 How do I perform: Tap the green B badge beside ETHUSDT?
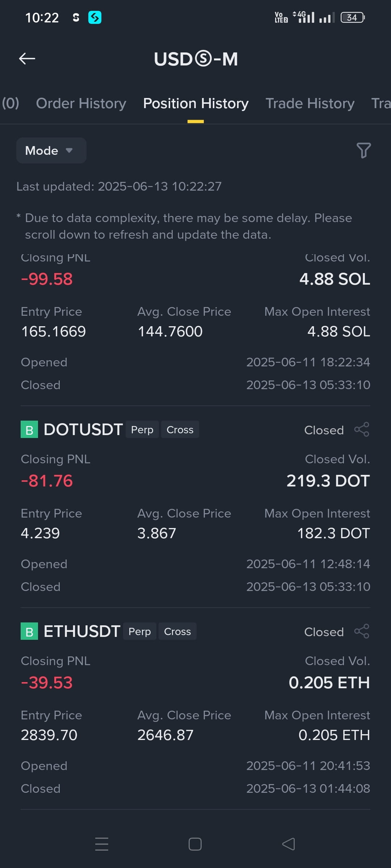(29, 631)
